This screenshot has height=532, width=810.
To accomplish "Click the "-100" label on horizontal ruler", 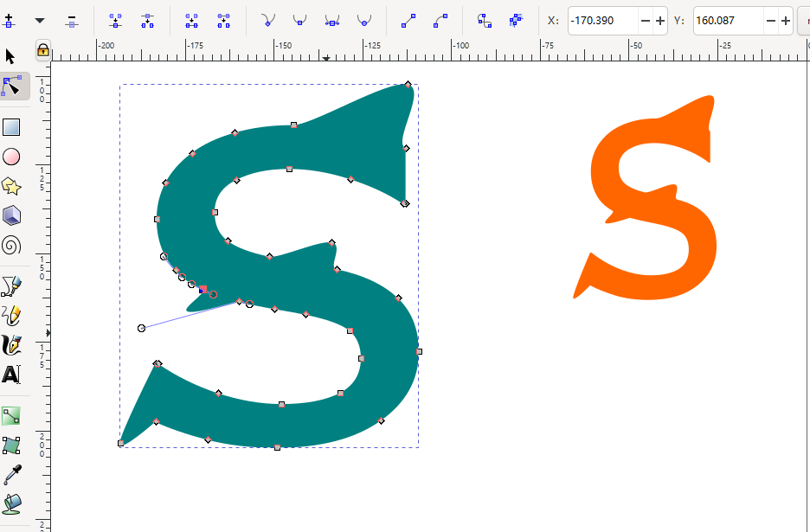I will coord(461,46).
